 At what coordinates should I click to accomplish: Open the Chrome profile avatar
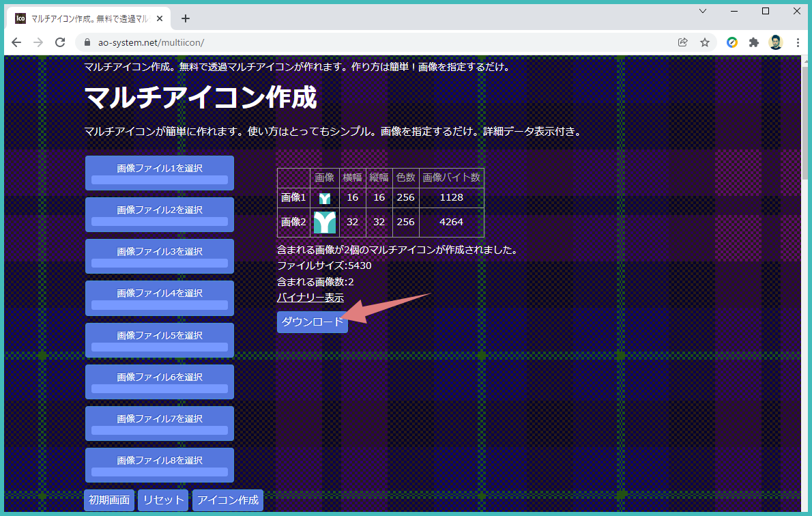coord(776,42)
